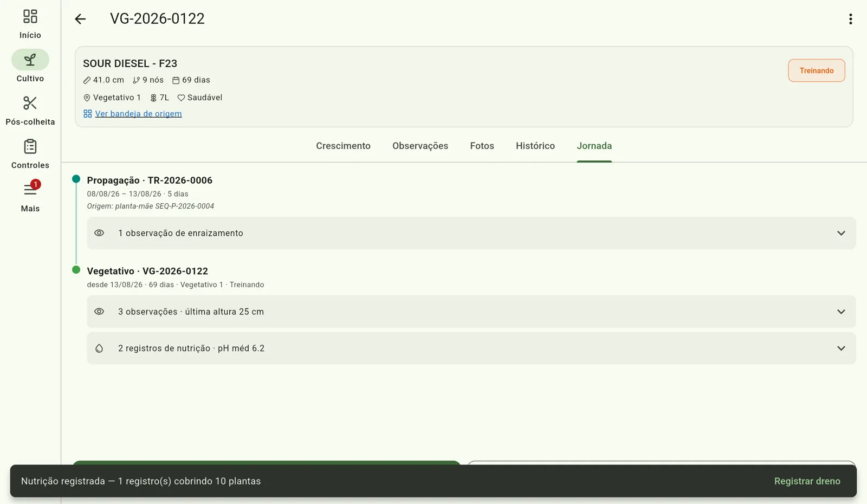
Task: Click the Propagação · TR-2026-0006 heading
Action: pyautogui.click(x=150, y=180)
